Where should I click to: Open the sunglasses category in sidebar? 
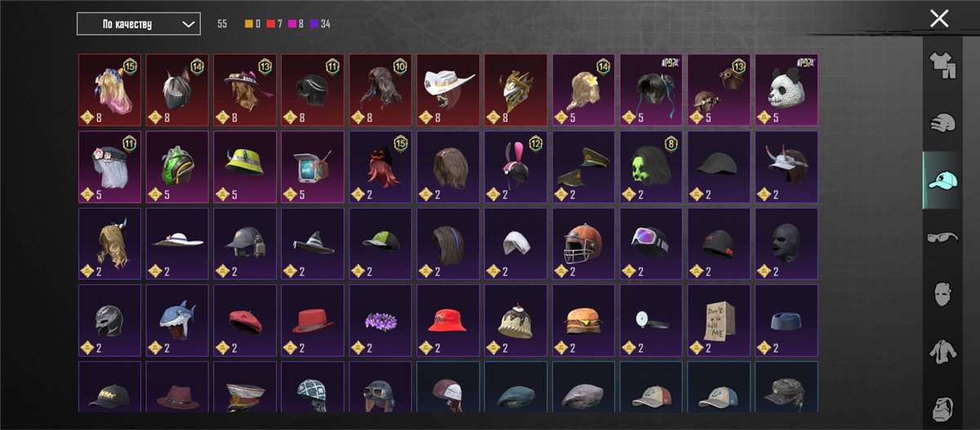pyautogui.click(x=942, y=237)
